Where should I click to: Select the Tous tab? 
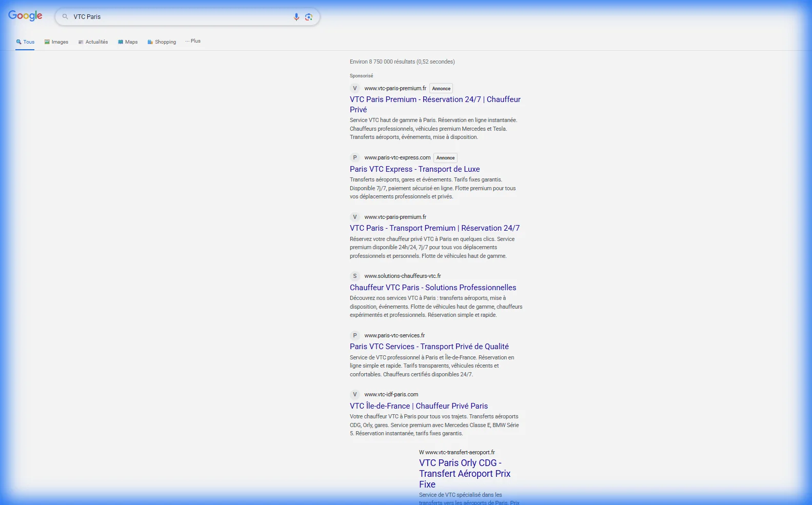(25, 42)
